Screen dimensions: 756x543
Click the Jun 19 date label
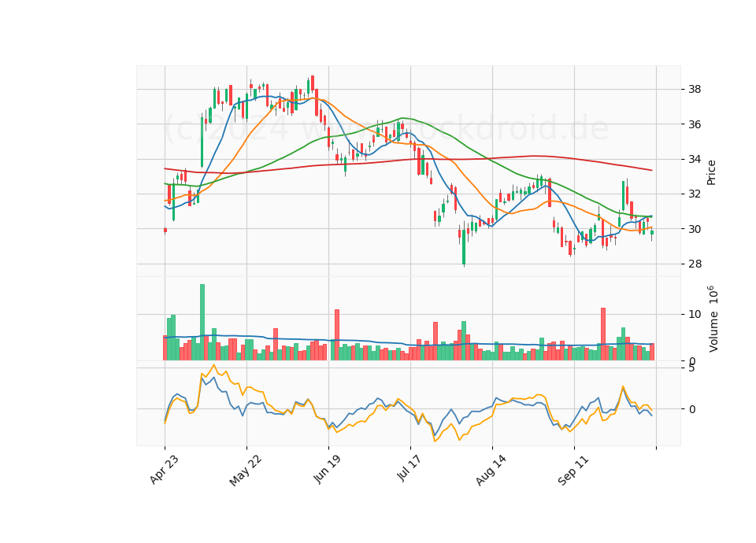point(327,468)
